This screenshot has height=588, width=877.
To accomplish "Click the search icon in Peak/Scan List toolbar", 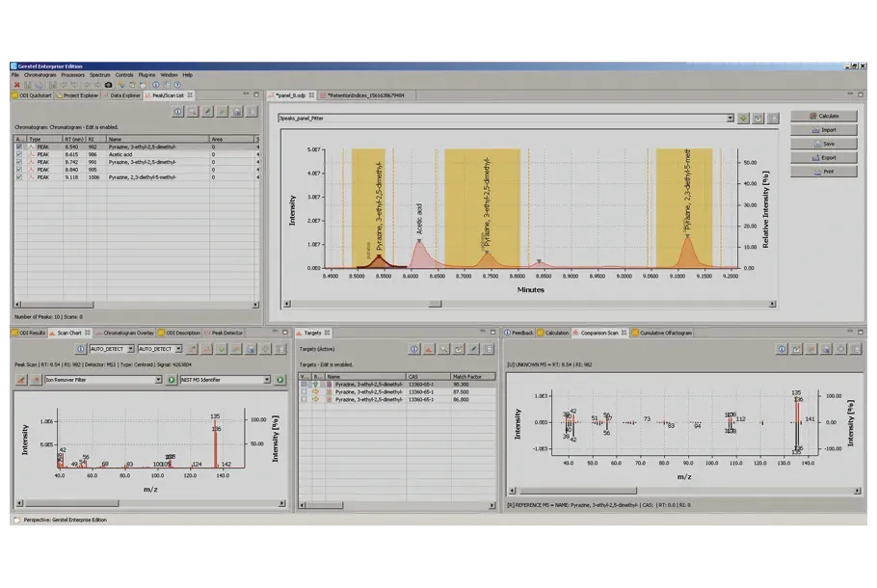I will coord(193,112).
